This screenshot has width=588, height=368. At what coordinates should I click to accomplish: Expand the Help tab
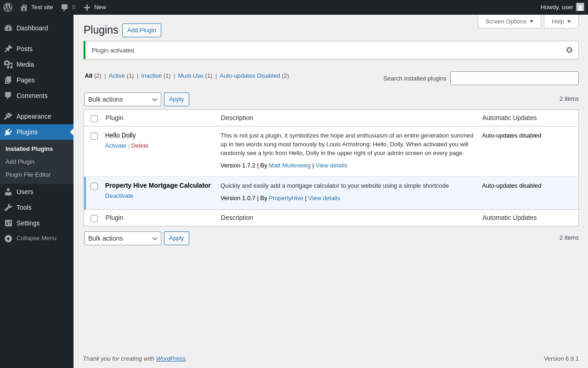click(561, 21)
